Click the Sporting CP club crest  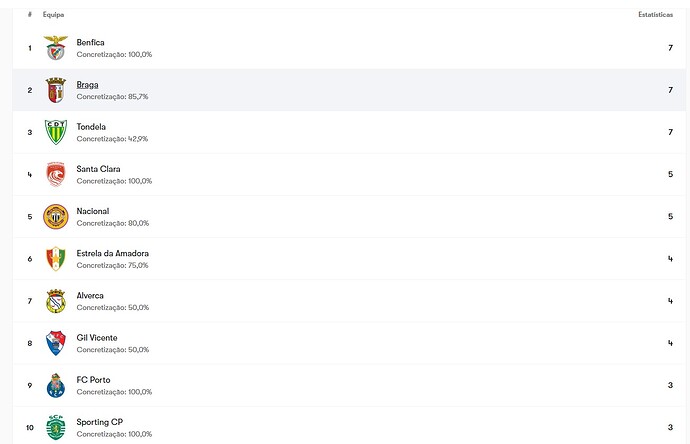(55, 427)
